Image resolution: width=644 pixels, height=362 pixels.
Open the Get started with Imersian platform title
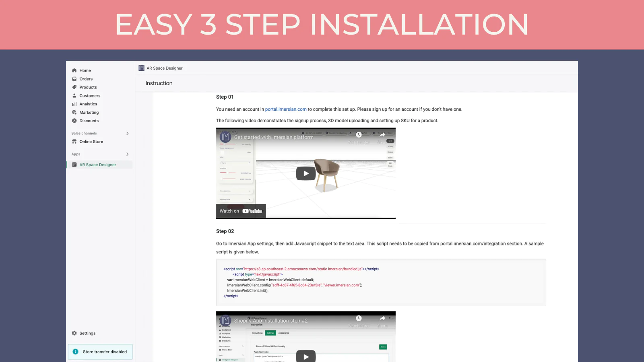[x=274, y=137]
